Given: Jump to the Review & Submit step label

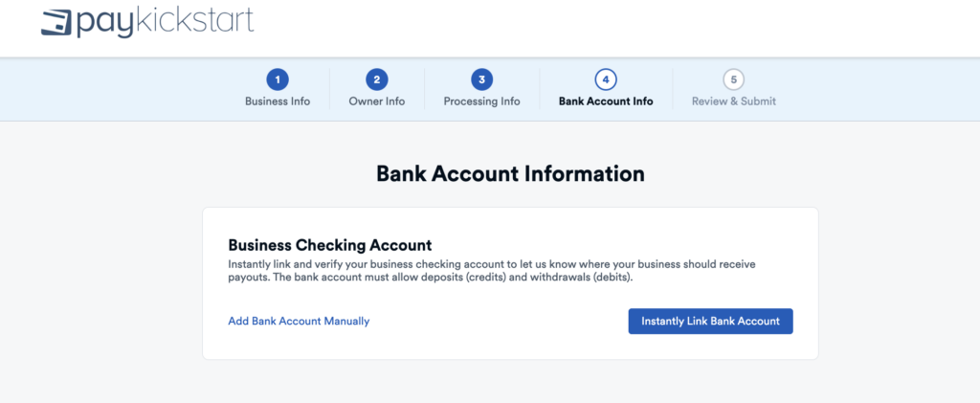Looking at the screenshot, I should [734, 101].
